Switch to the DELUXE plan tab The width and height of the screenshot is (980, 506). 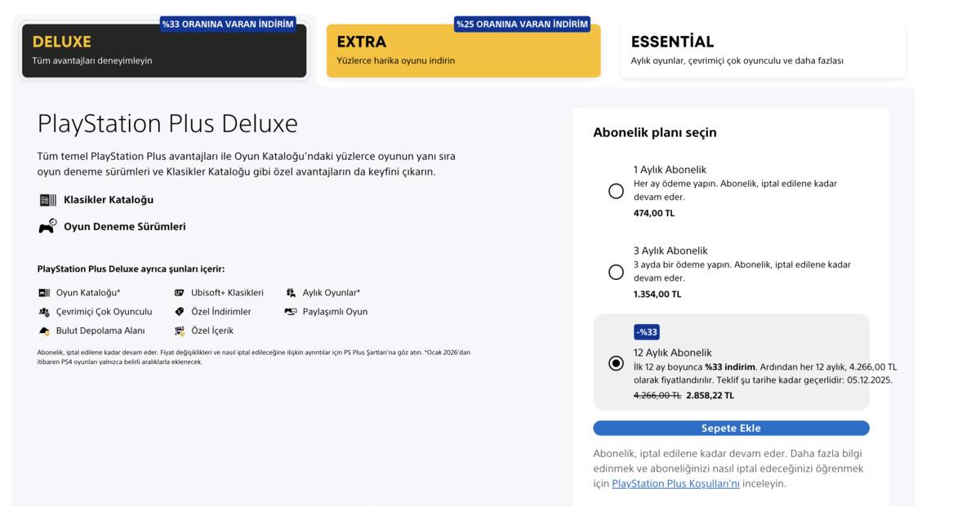pos(164,51)
